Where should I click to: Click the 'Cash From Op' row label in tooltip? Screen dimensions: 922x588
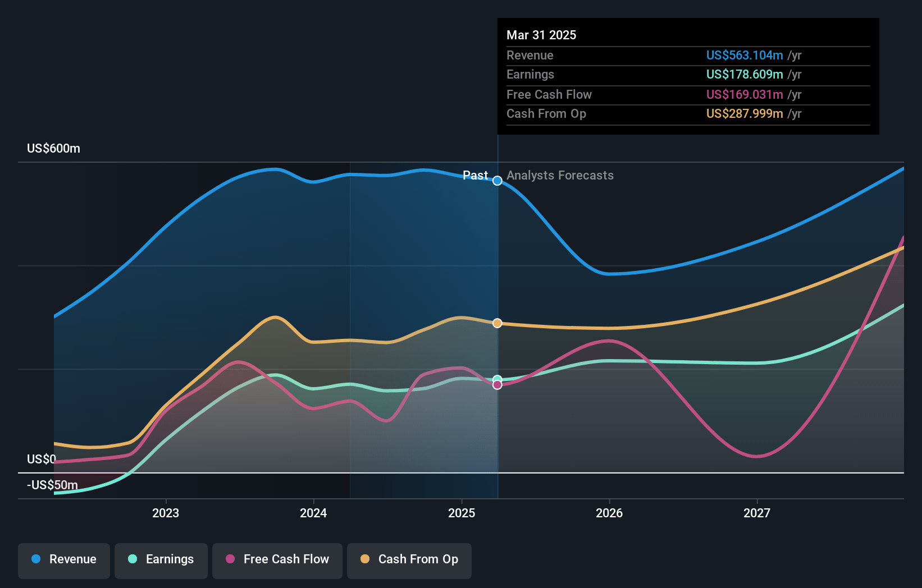546,113
